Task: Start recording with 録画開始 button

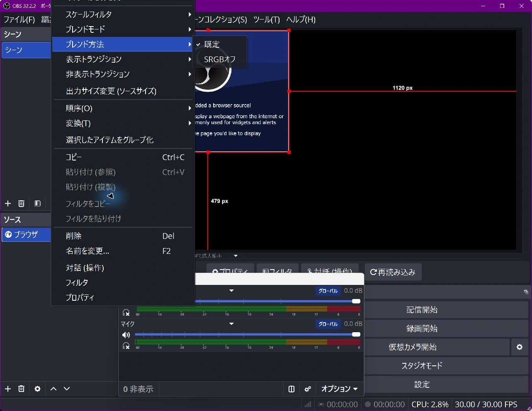Action: [422, 328]
